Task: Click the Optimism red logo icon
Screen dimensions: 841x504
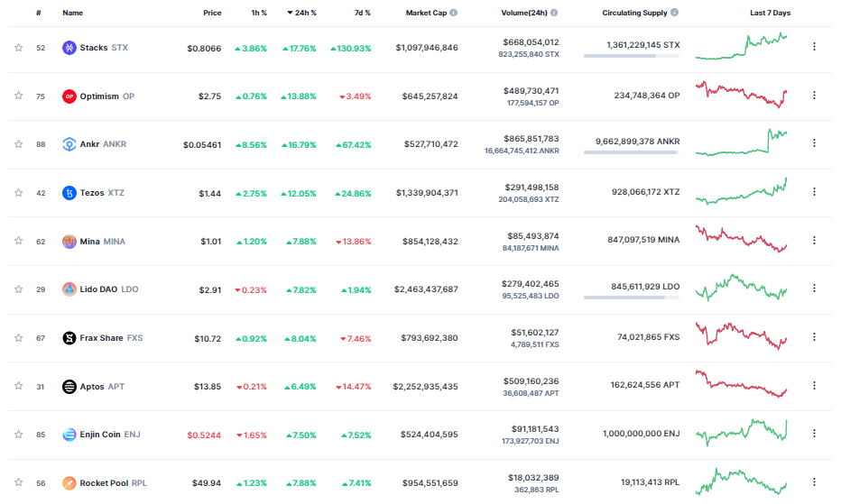Action: [x=69, y=96]
